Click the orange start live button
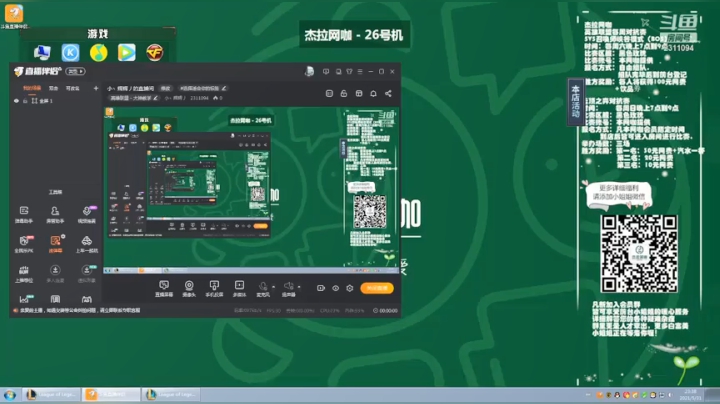 click(x=377, y=288)
